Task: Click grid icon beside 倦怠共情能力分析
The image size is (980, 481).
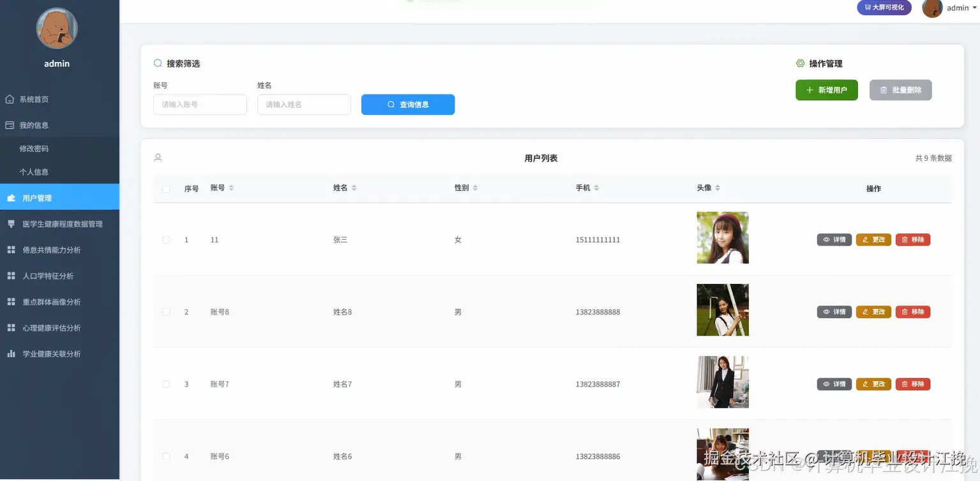Action: (x=11, y=250)
